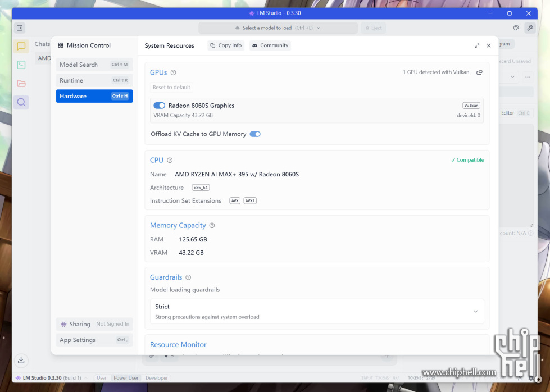Select the Model Search menu item
550x392 pixels.
tap(94, 65)
